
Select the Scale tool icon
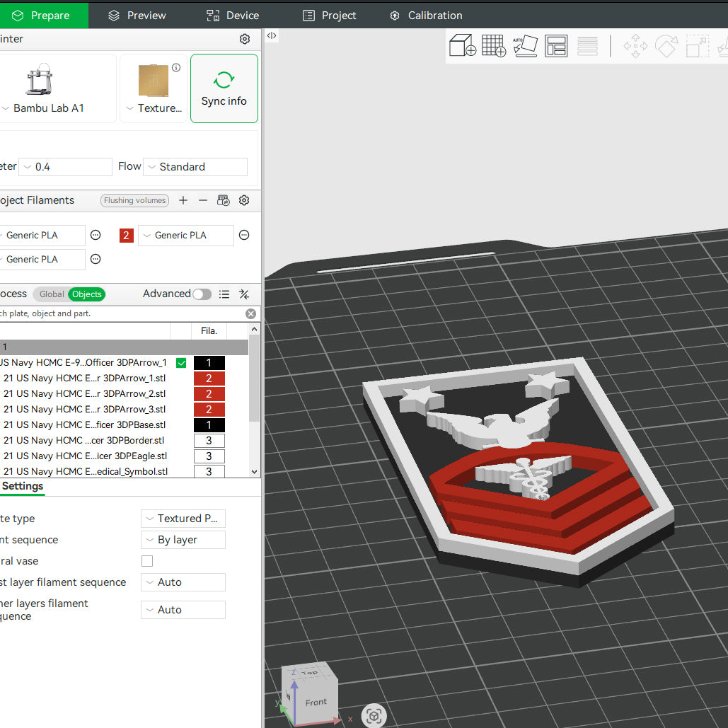(698, 46)
